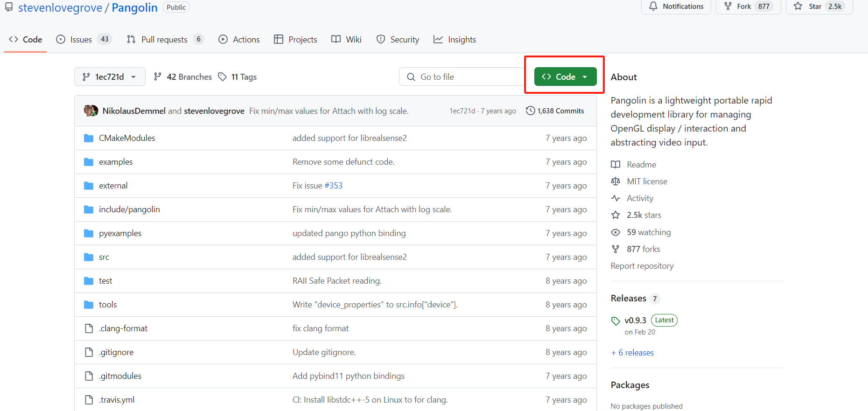View all 42 Branches

pos(183,77)
